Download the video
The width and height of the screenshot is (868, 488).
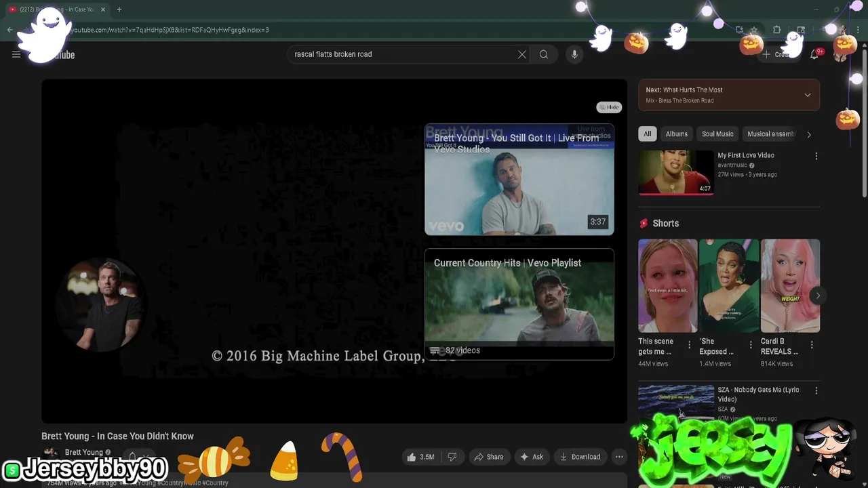[580, 457]
